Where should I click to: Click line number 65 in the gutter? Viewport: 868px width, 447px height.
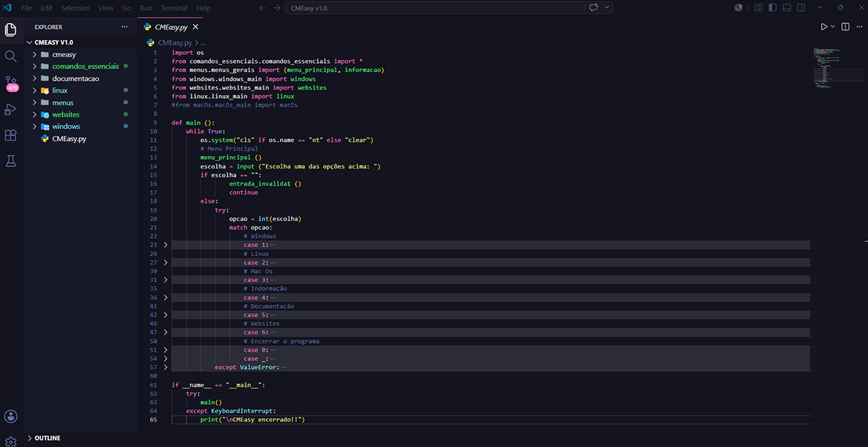tap(154, 420)
